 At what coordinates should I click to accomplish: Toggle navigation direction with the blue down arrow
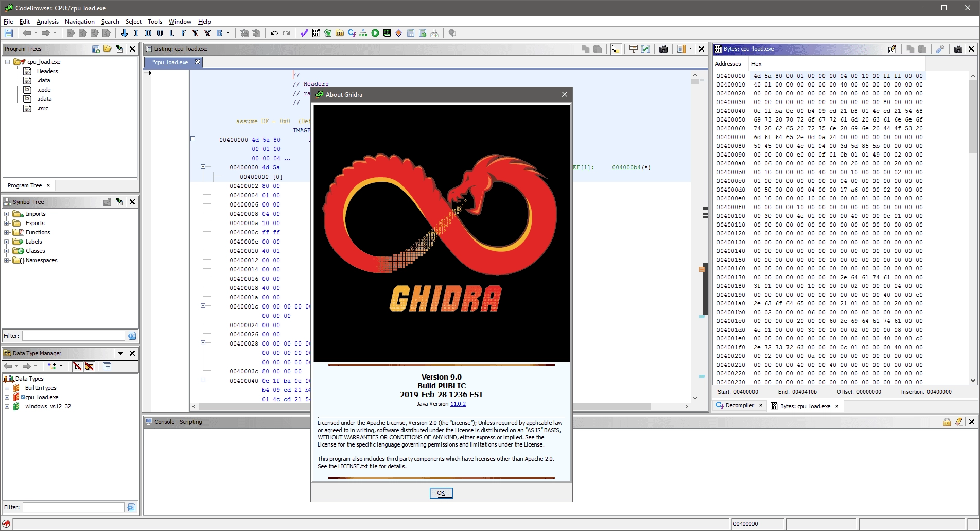124,33
